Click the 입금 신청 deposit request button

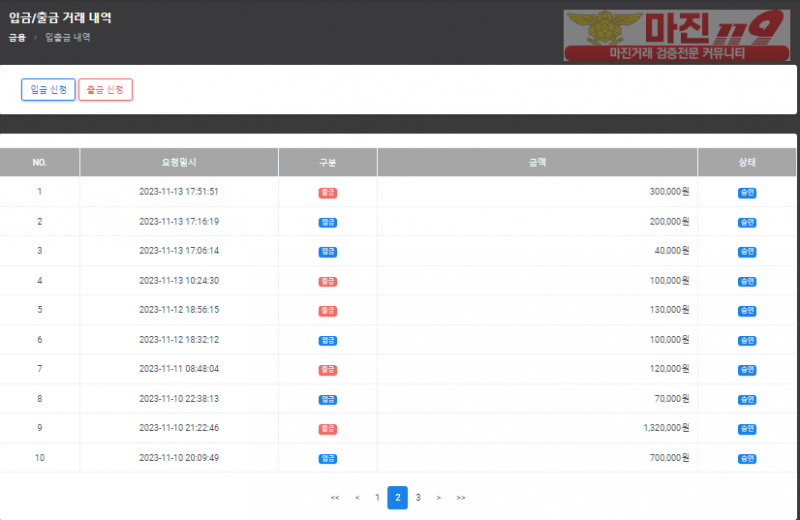[48, 90]
